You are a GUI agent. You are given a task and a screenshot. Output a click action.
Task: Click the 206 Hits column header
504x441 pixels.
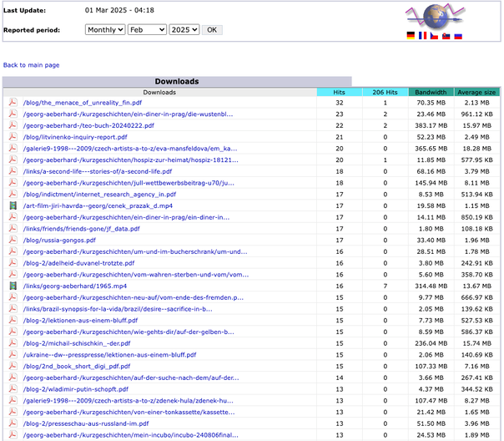tap(385, 93)
